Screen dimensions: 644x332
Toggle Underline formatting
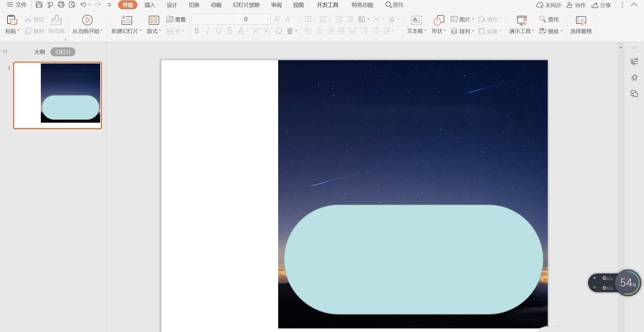pyautogui.click(x=219, y=31)
